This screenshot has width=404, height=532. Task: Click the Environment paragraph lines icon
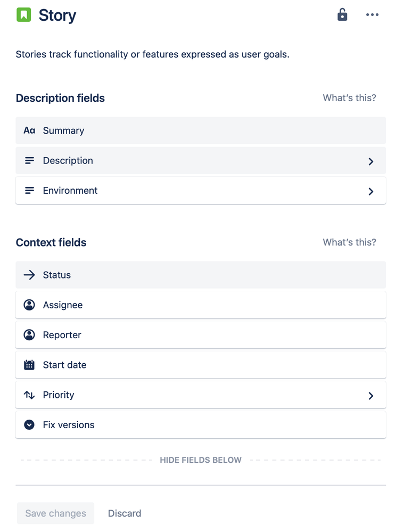pos(29,190)
